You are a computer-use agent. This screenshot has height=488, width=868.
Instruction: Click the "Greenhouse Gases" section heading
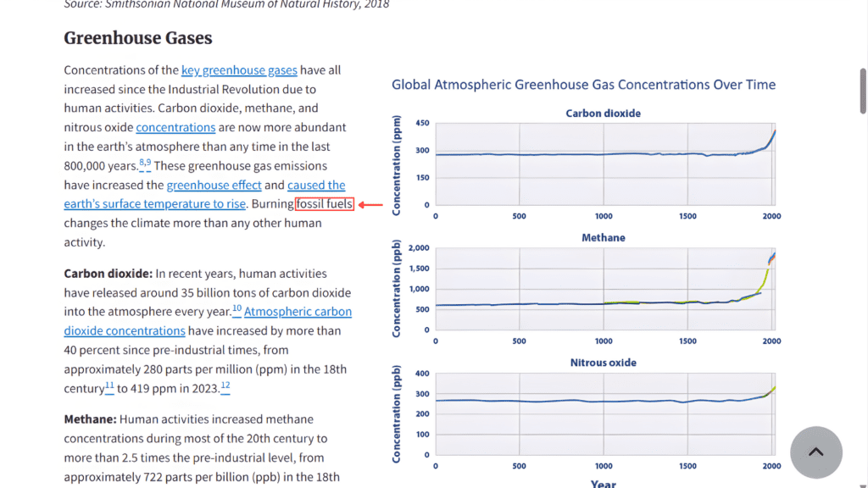click(138, 38)
